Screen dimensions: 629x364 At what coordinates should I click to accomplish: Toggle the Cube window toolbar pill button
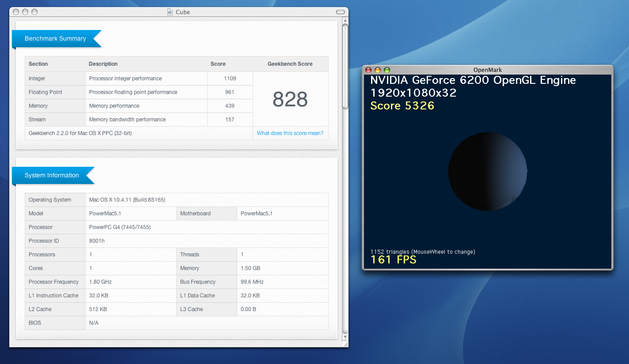[340, 12]
